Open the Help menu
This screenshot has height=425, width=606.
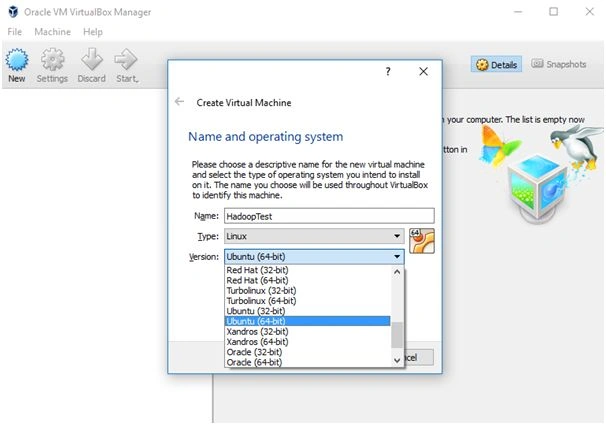[x=93, y=32]
